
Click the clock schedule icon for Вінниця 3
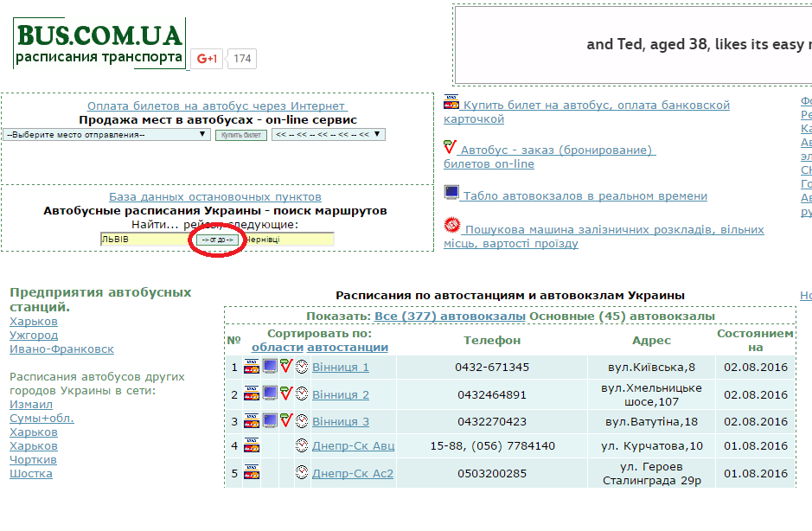click(x=302, y=421)
